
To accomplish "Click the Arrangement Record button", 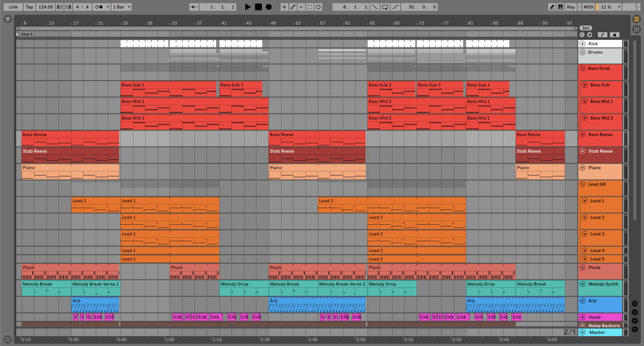I will coord(269,7).
